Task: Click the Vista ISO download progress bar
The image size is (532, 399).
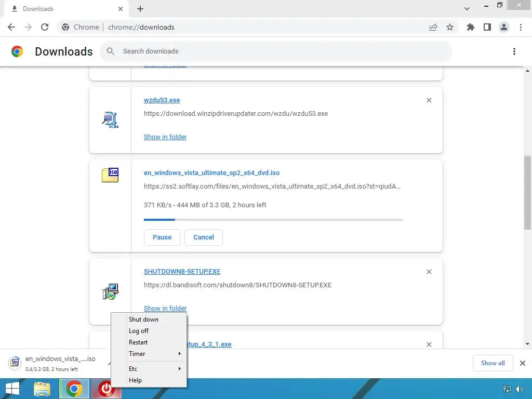Action: coord(273,220)
